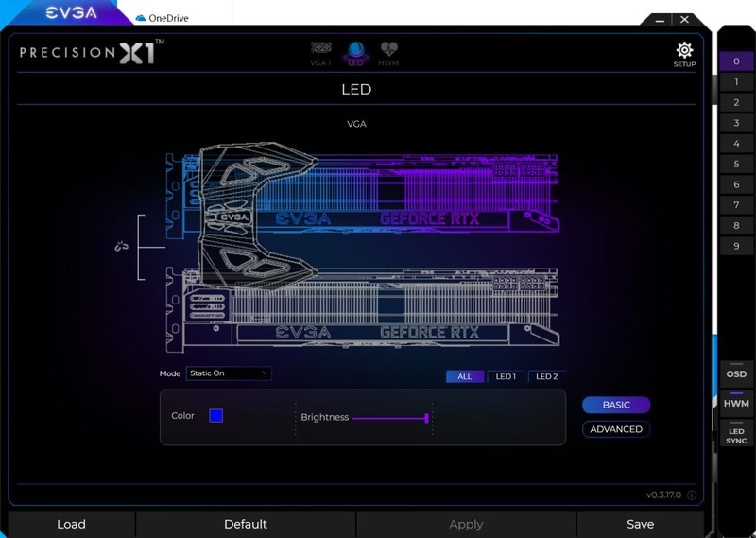Open the Setup gear settings
Screen dimensions: 756x538
pos(684,55)
